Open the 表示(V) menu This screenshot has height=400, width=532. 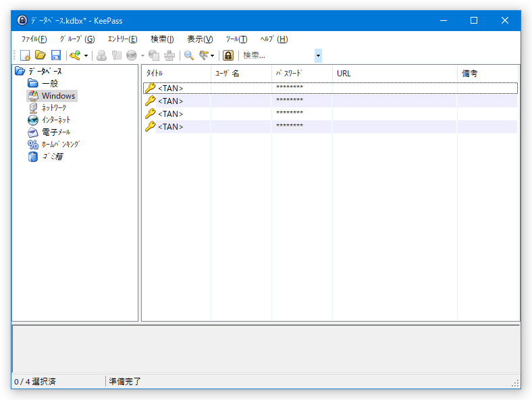point(201,39)
